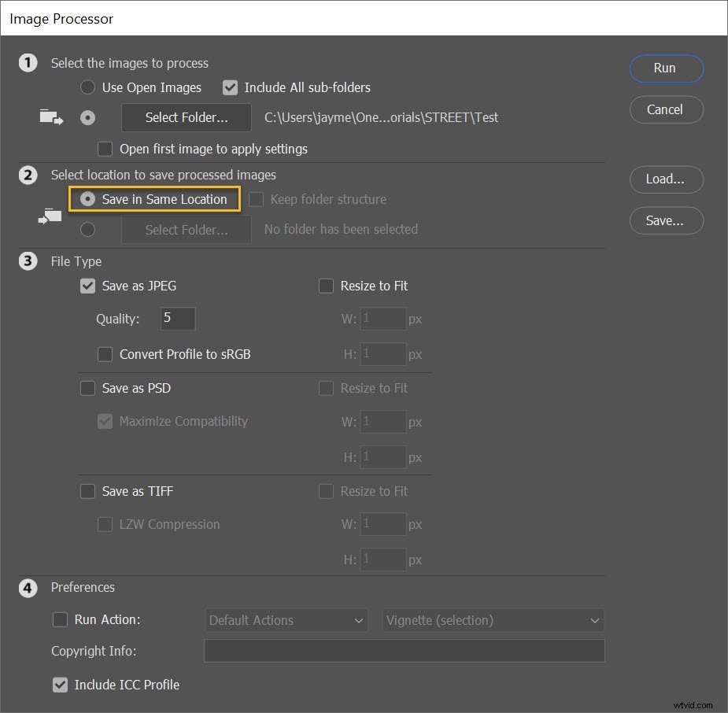This screenshot has width=728, height=713.
Task: Click Select Folder in step 1
Action: point(186,117)
